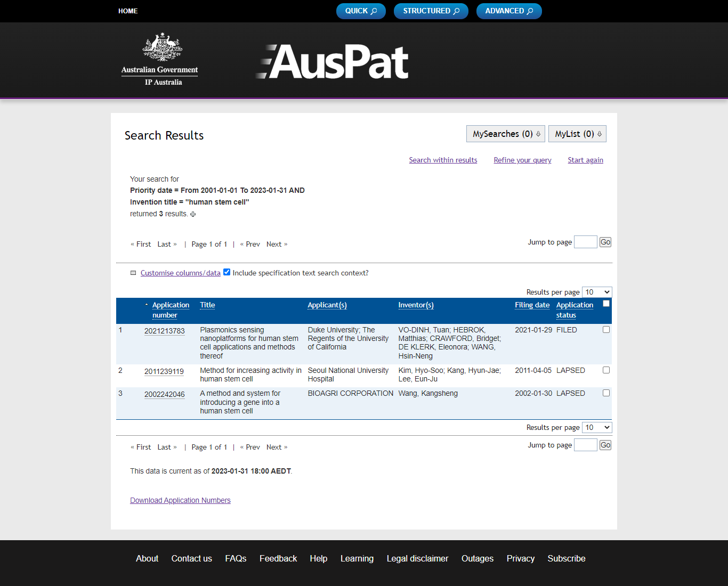The image size is (728, 586).
Task: Open the STRUCTURED search tab
Action: [x=431, y=11]
